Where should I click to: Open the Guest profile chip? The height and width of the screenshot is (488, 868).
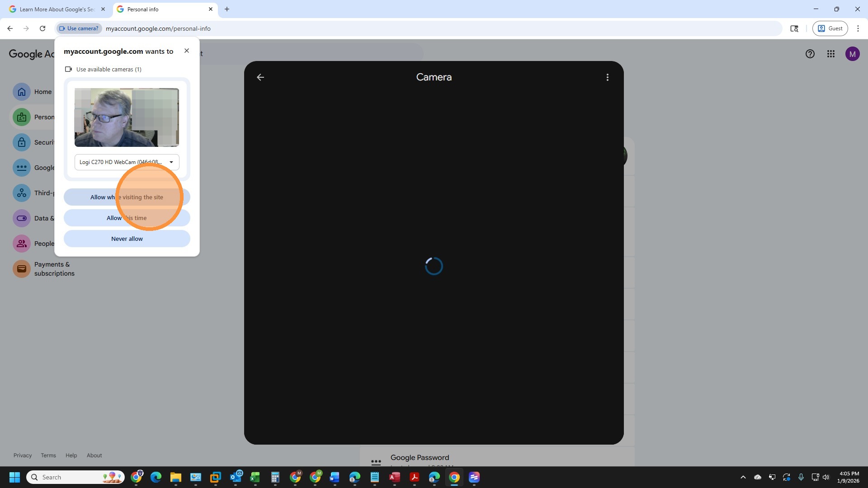(x=830, y=28)
